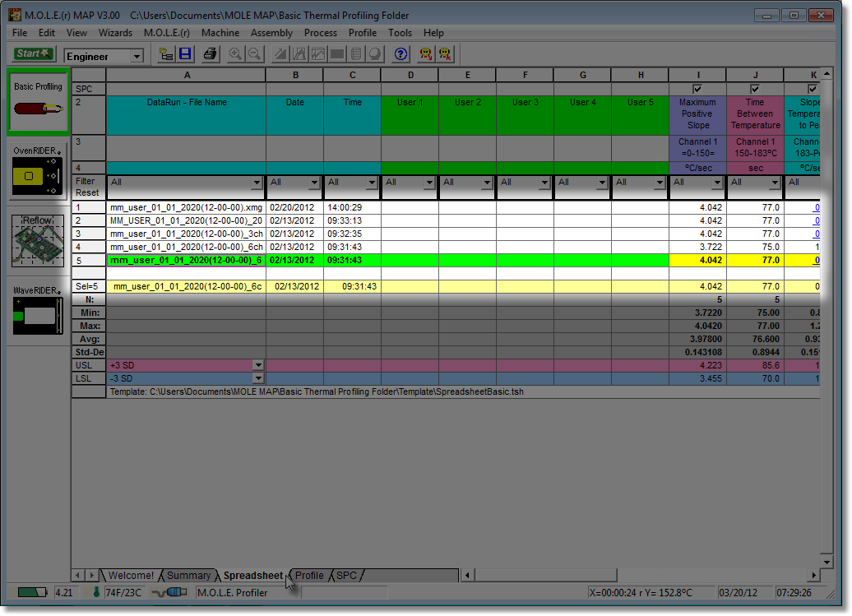Open the Time column filter dropdown
This screenshot has height=616, width=852.
click(372, 183)
